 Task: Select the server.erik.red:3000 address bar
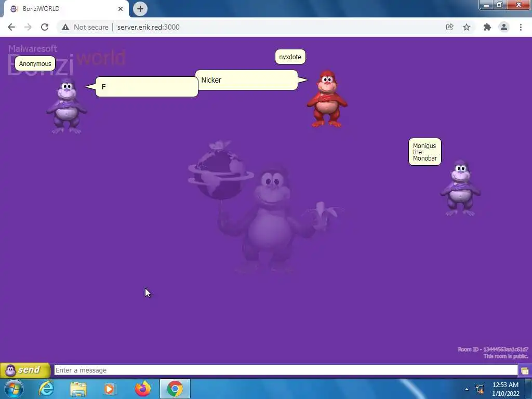point(148,27)
